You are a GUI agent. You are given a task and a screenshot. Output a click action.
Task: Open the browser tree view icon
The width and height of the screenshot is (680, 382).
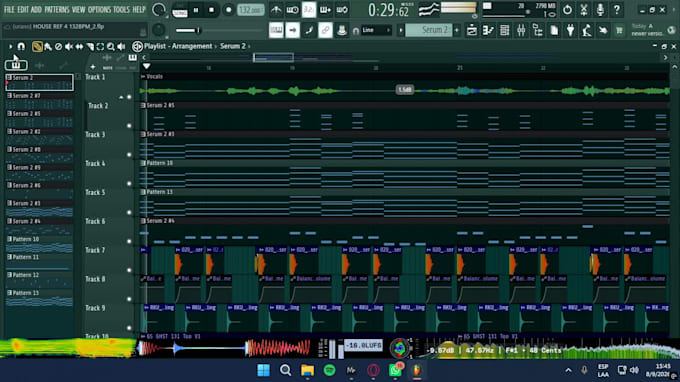click(x=538, y=30)
